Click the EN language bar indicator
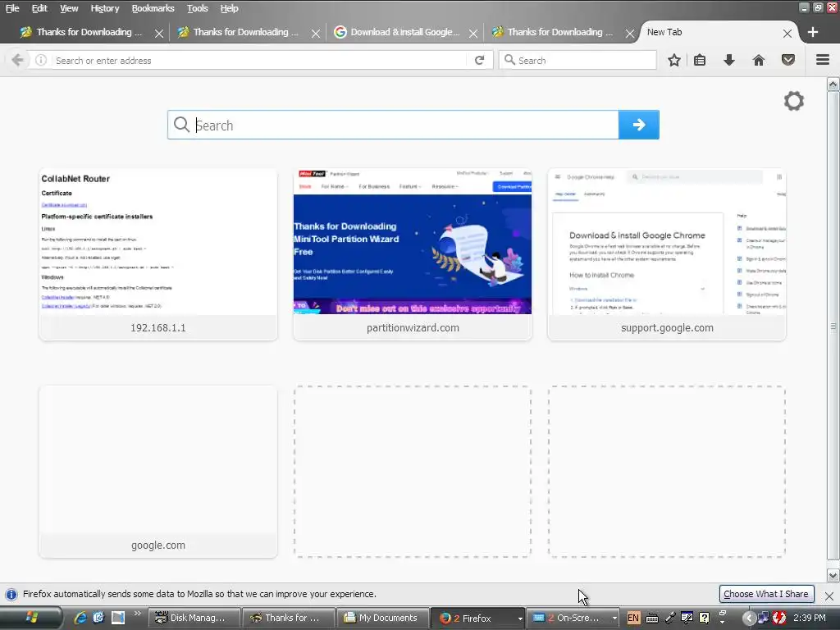This screenshot has height=630, width=840. coord(633,618)
